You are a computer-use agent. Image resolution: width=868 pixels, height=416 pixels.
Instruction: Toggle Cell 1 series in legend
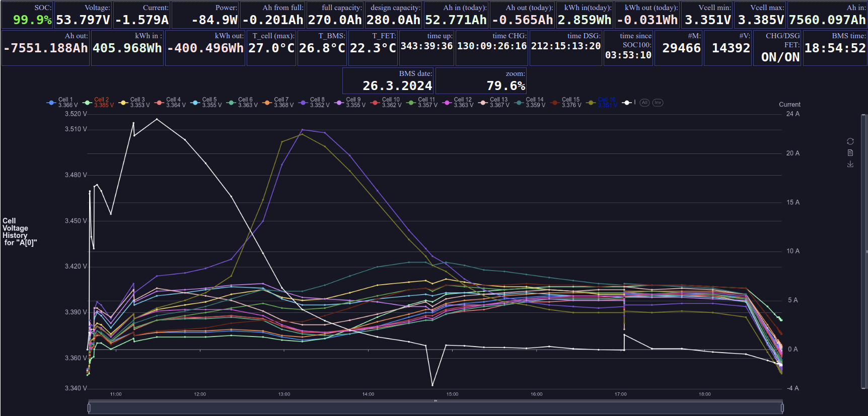pyautogui.click(x=62, y=102)
